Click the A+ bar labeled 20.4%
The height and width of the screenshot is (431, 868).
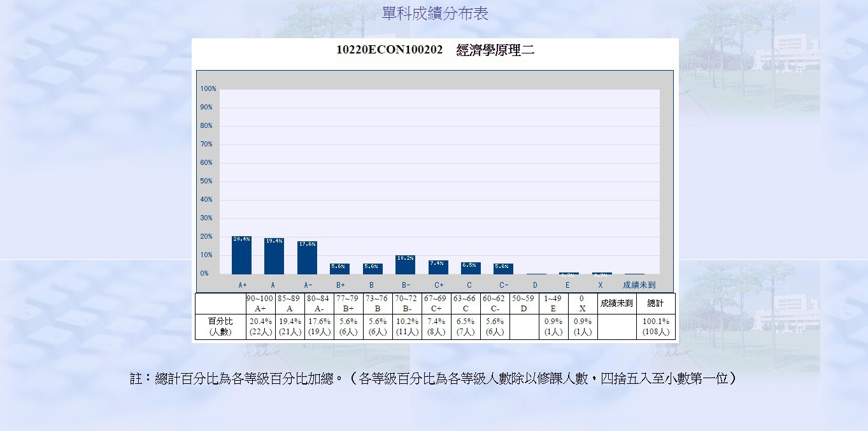click(241, 255)
